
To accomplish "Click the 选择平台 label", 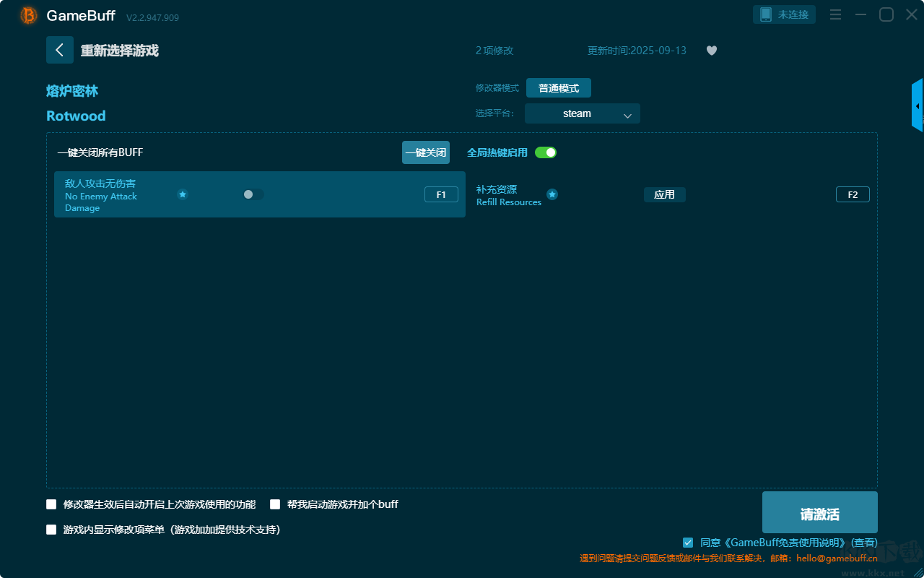I will 496,113.
